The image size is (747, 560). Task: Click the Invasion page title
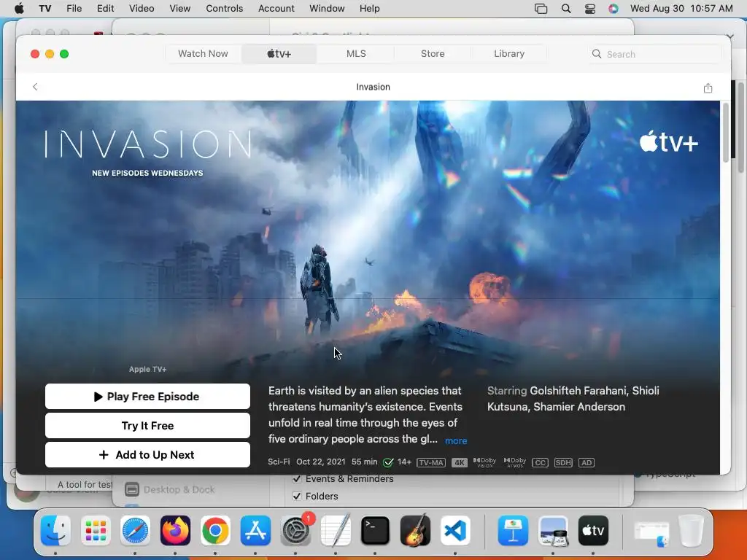pyautogui.click(x=373, y=87)
